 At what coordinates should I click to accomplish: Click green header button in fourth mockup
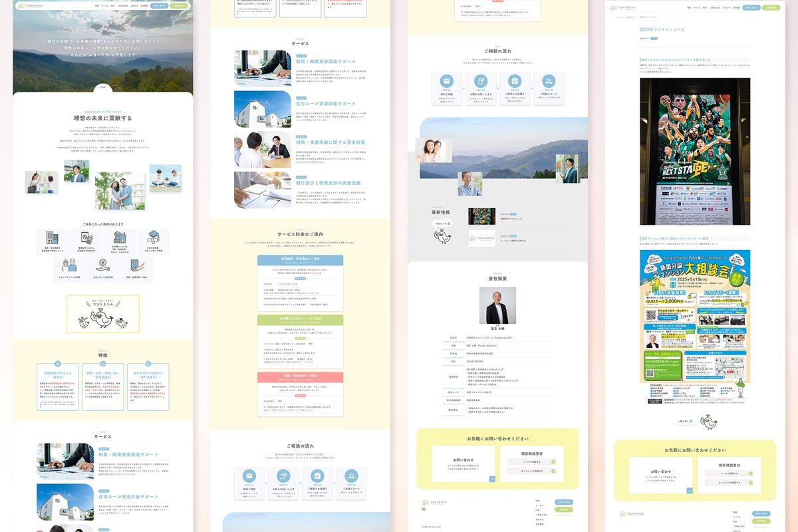point(771,8)
